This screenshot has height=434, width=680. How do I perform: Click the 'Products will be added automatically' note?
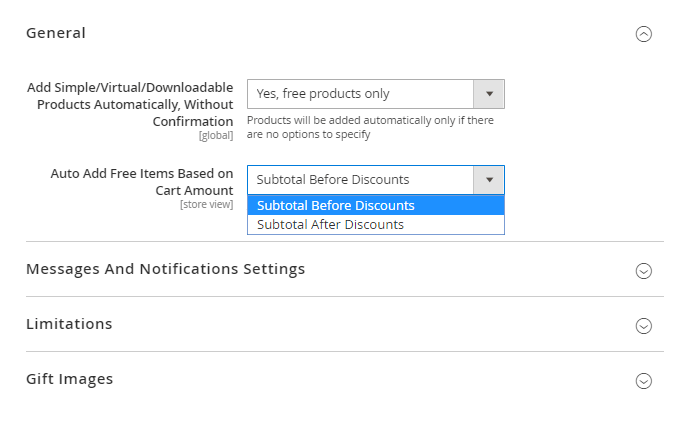click(370, 127)
